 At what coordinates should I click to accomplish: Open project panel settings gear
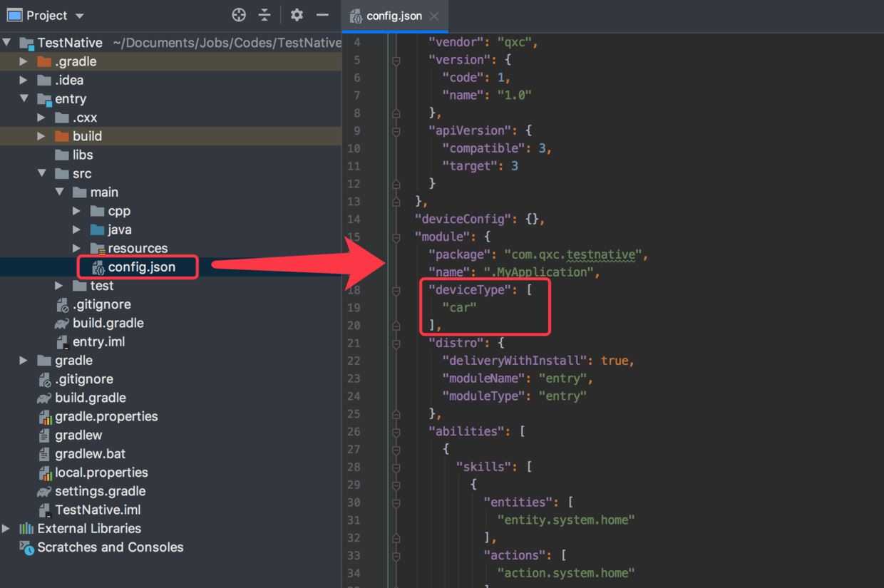[x=297, y=15]
